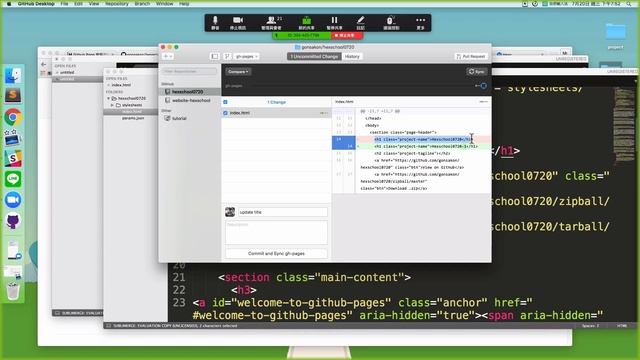Collapse hexschool0720 folder in Sublime sidebar
The height and width of the screenshot is (360, 640).
pyautogui.click(x=109, y=98)
